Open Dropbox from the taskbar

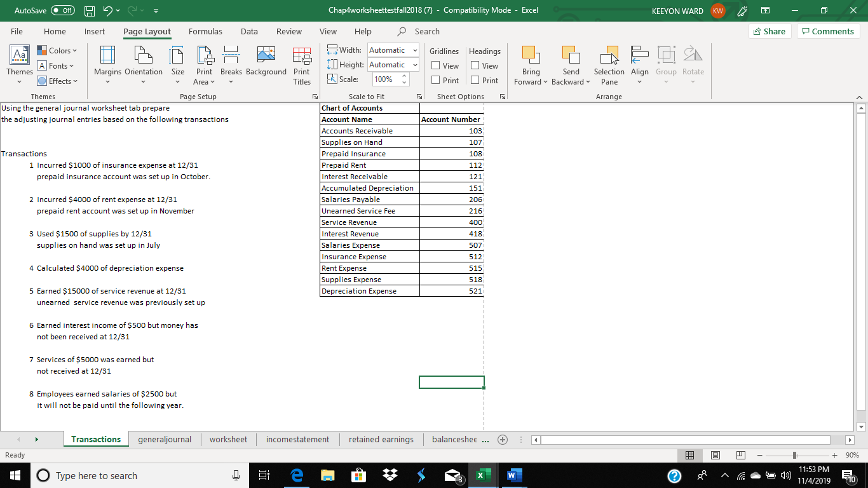390,475
